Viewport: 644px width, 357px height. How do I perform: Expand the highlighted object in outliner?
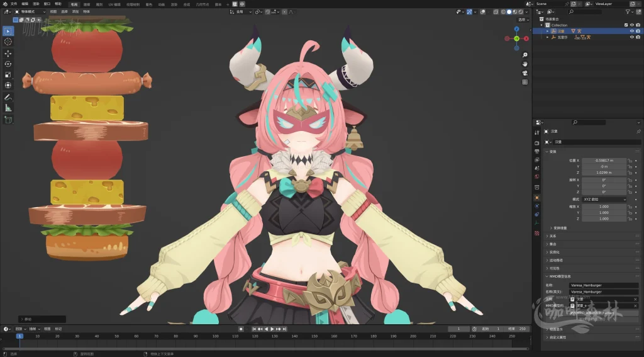(x=548, y=31)
